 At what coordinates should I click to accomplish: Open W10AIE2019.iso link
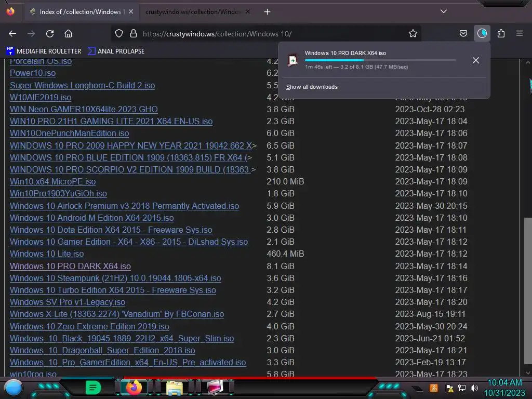[x=41, y=97]
